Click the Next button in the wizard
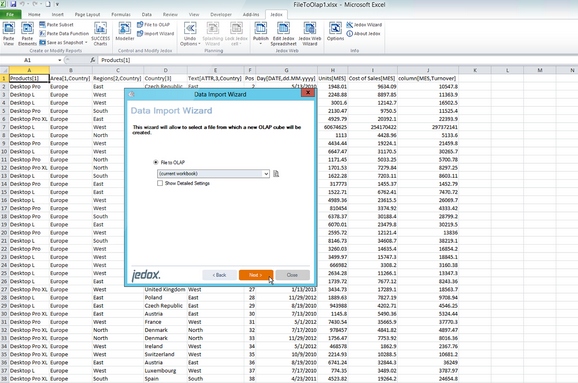 (x=256, y=275)
